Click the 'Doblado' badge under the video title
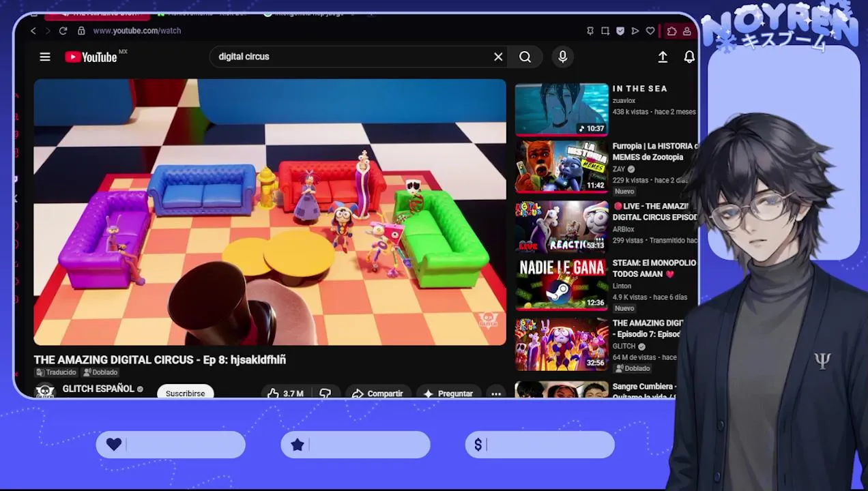Image resolution: width=868 pixels, height=491 pixels. point(100,372)
